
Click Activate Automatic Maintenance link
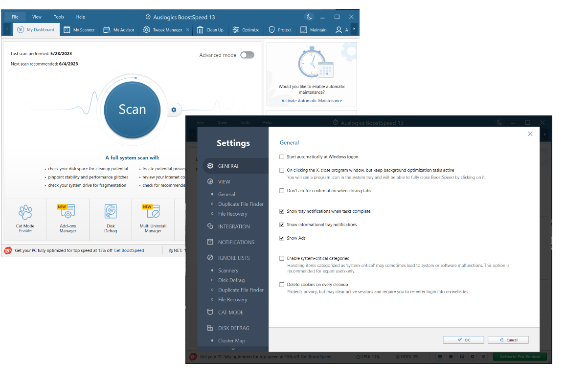[312, 101]
